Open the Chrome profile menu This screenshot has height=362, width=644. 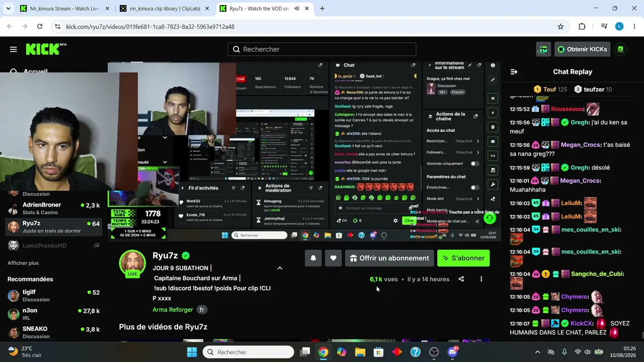click(619, 27)
